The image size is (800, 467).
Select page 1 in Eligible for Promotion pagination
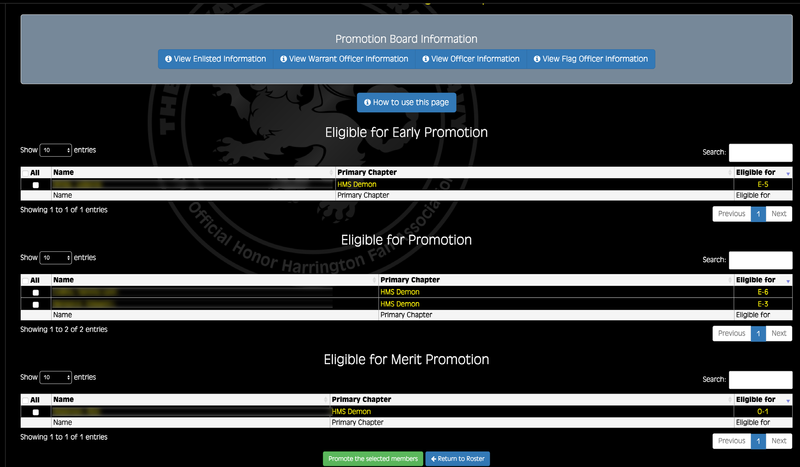(758, 333)
